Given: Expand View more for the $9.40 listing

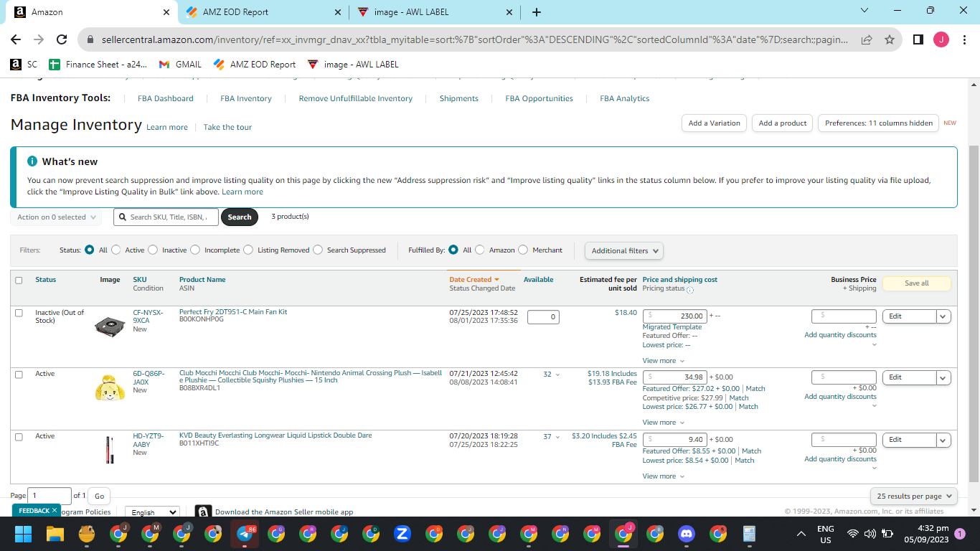Looking at the screenshot, I should point(664,476).
